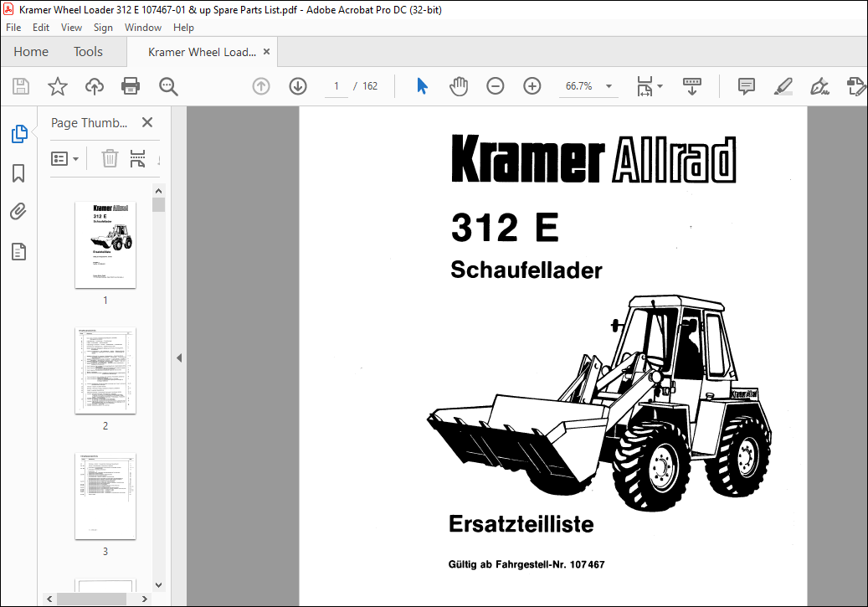The width and height of the screenshot is (868, 607).
Task: Click the Fit page width tool
Action: point(645,86)
